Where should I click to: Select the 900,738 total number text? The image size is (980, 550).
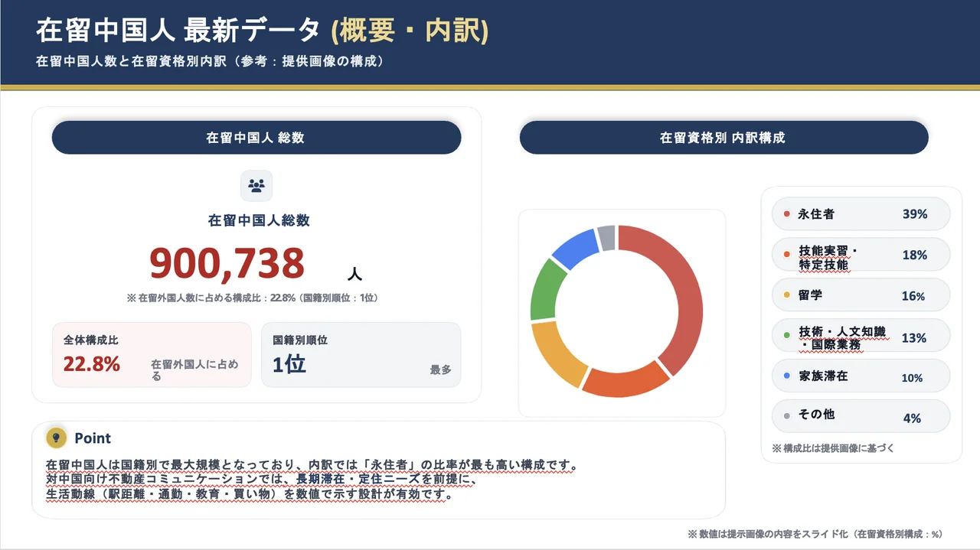click(227, 263)
